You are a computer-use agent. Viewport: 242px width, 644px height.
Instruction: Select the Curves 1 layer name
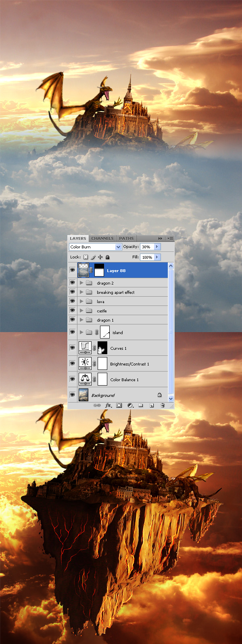(118, 348)
